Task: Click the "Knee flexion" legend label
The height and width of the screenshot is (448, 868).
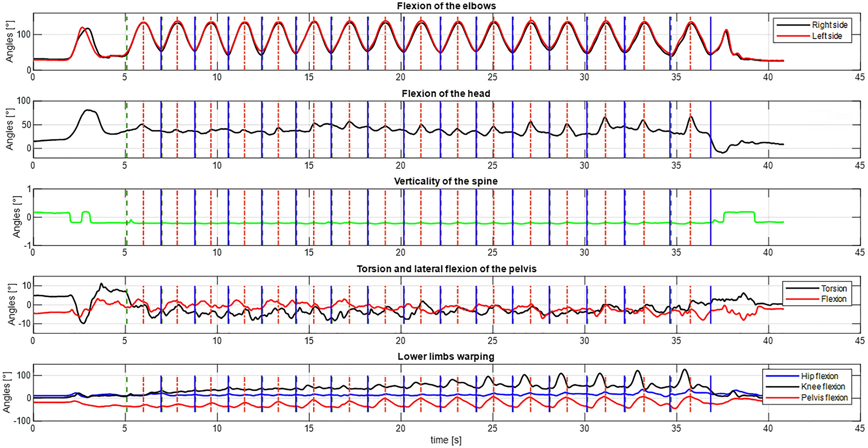Action: (x=823, y=387)
